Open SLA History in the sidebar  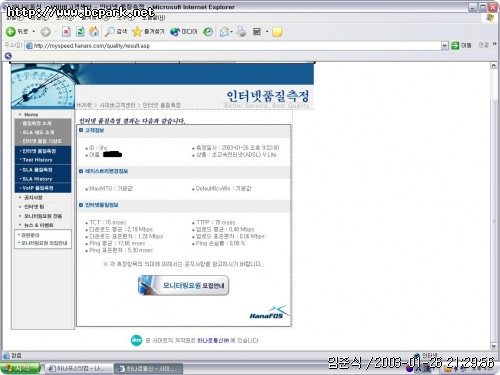click(37, 179)
